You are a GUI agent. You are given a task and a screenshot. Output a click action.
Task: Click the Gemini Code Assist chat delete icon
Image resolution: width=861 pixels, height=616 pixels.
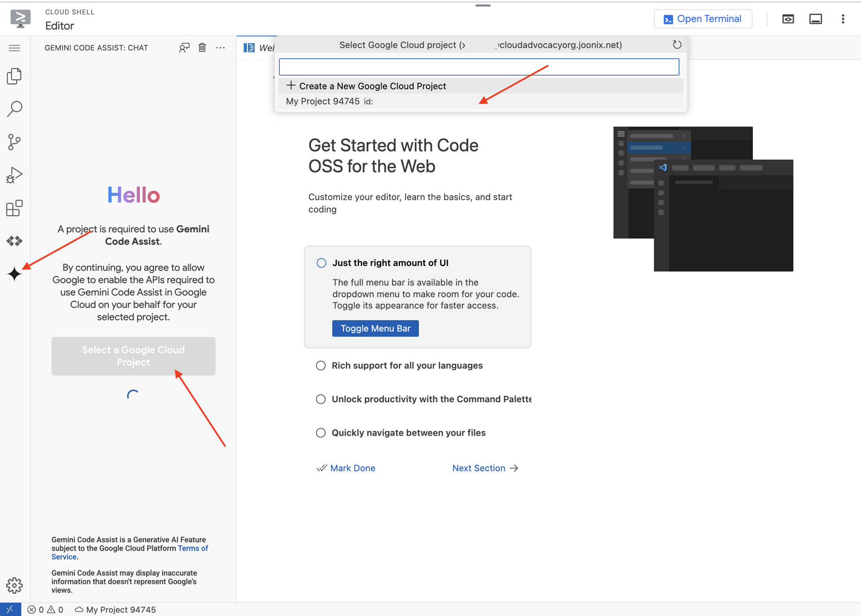pyautogui.click(x=202, y=48)
